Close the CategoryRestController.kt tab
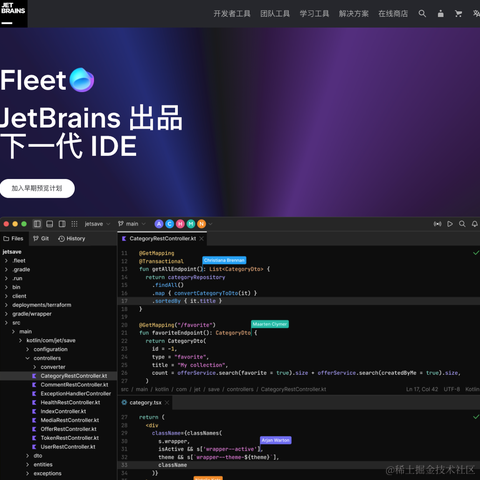Screen dimensions: 480x480 pos(201,239)
